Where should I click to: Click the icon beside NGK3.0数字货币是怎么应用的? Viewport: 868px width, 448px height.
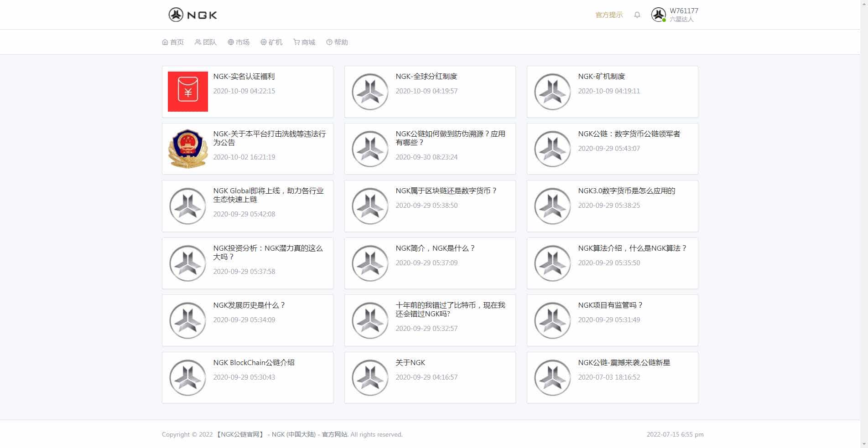(x=552, y=206)
